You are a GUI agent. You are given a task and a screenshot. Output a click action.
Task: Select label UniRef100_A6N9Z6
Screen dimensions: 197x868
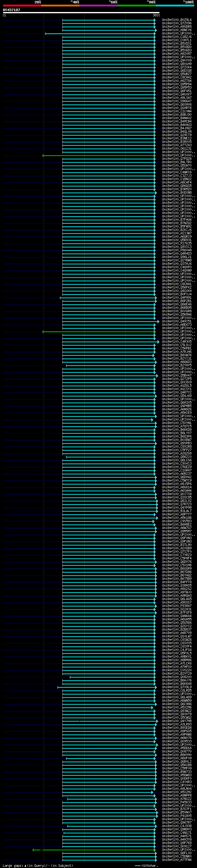176,409
